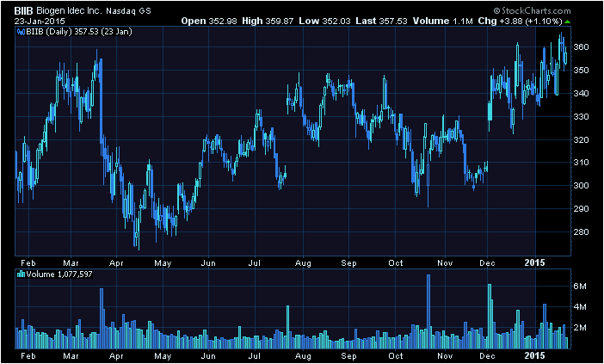Click the tall volume bar in late March
Viewport: 604px width, 364px height.
(102, 318)
